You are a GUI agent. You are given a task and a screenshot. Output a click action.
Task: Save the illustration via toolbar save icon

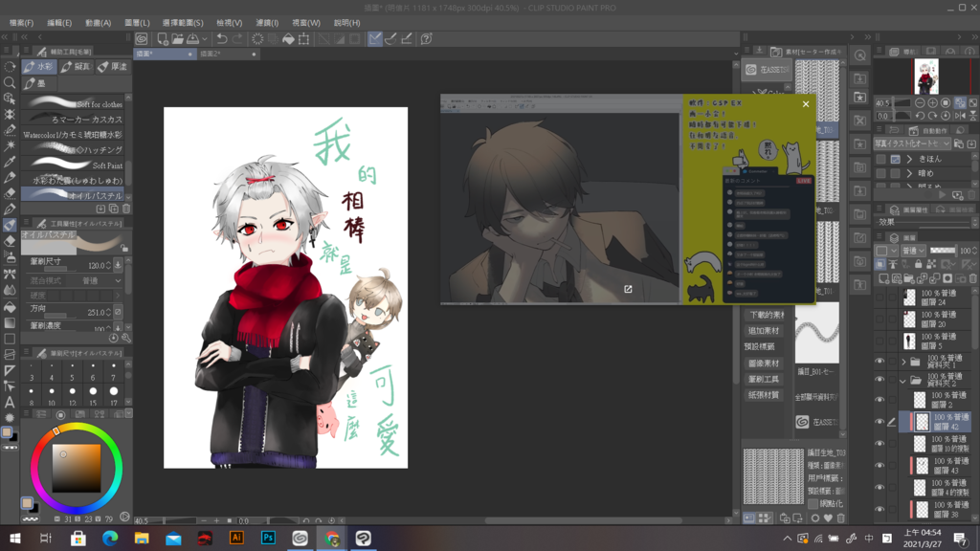(x=192, y=38)
